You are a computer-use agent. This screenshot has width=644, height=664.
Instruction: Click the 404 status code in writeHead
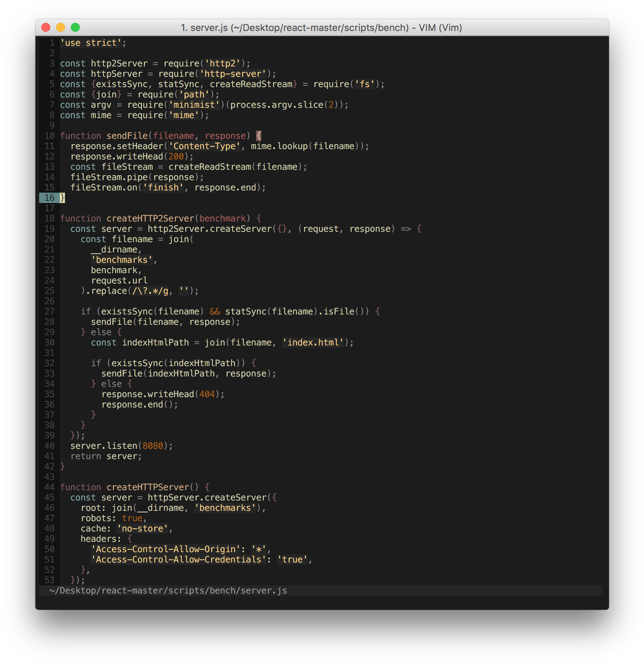pyautogui.click(x=207, y=394)
